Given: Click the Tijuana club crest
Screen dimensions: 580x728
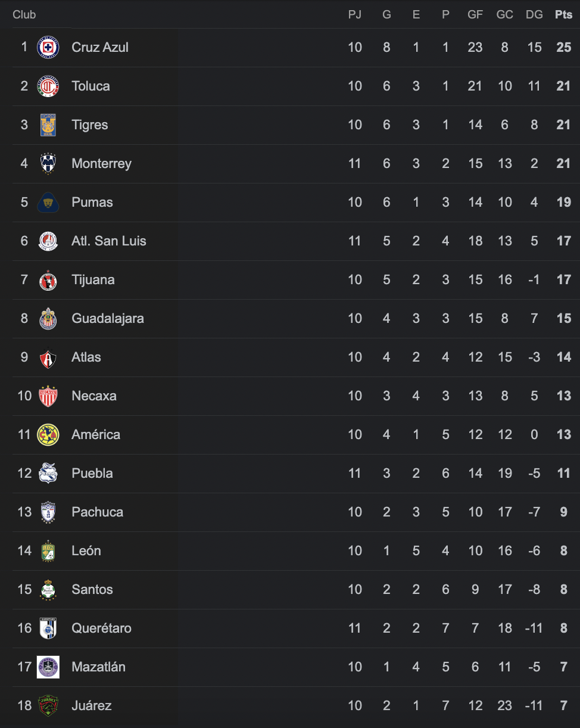Looking at the screenshot, I should (48, 280).
